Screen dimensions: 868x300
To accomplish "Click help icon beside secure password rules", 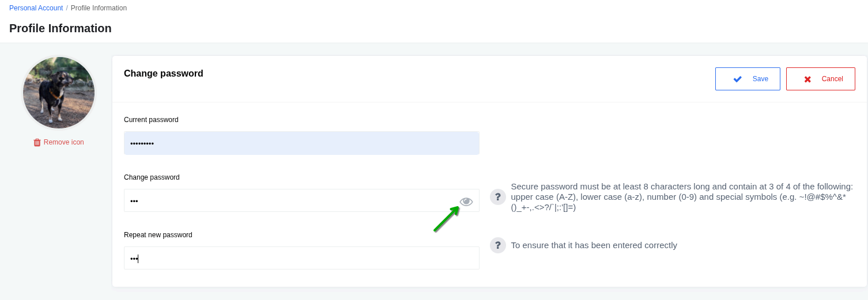I will (x=497, y=197).
